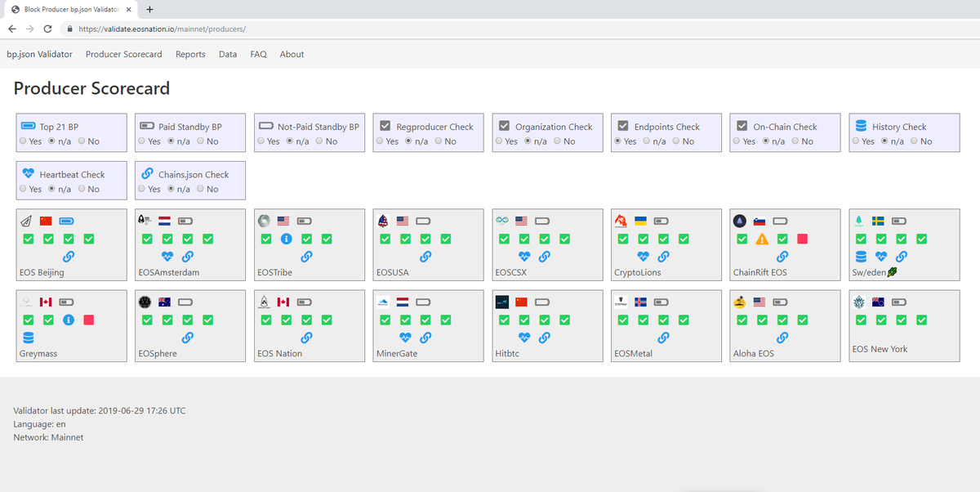Click the red square status in ChainRift EOS card
The height and width of the screenshot is (492, 980).
pyautogui.click(x=802, y=239)
